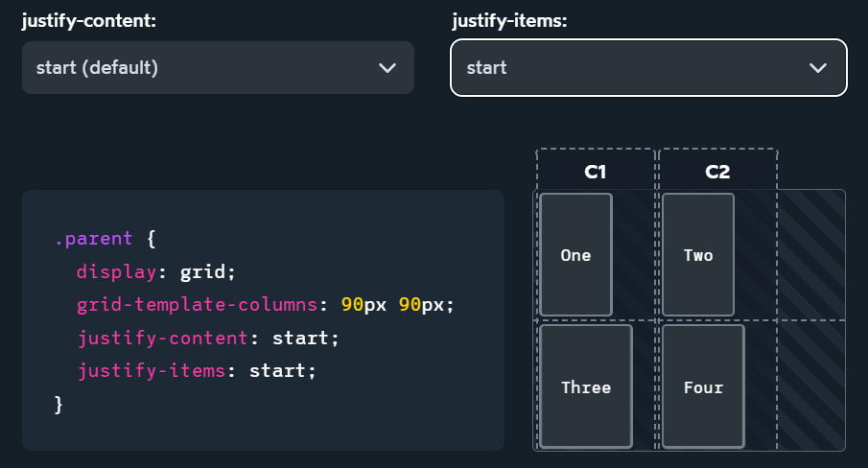This screenshot has height=468, width=868.
Task: Click the "justify-items: start;" code line
Action: click(x=197, y=370)
